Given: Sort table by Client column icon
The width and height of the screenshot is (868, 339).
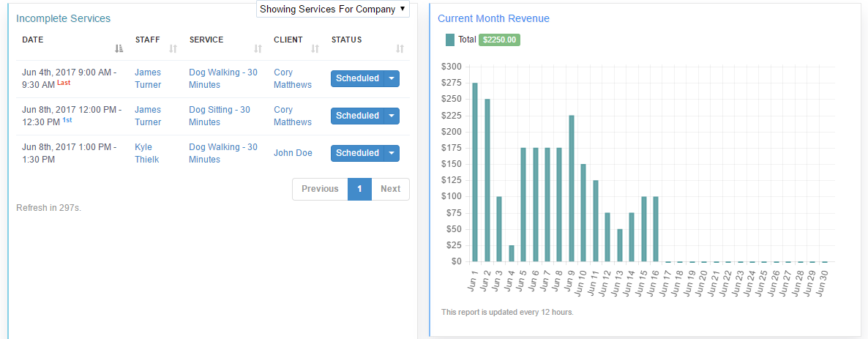Looking at the screenshot, I should point(315,49).
